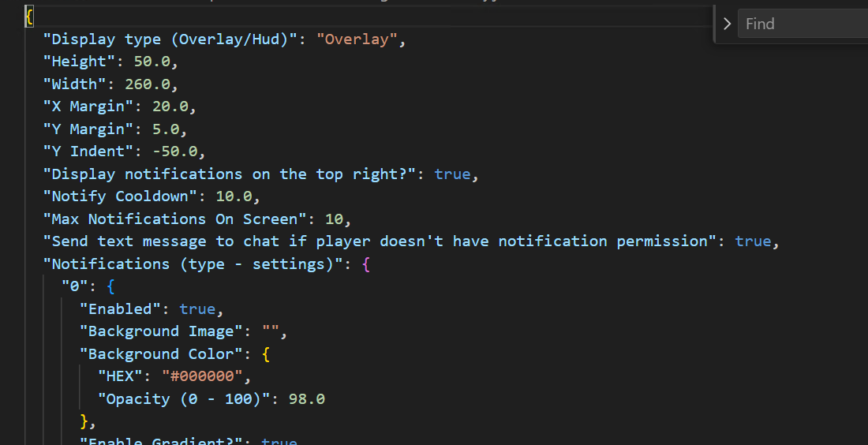This screenshot has height=445, width=868.
Task: Click the opening brace after Notifications (type - settings)
Action: pos(365,264)
